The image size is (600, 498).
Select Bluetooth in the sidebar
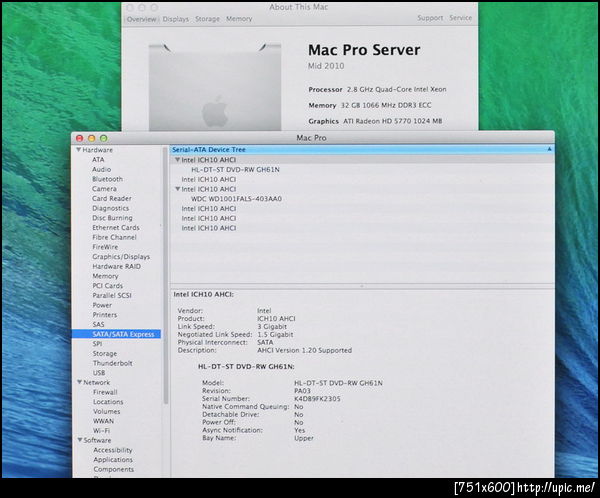108,179
